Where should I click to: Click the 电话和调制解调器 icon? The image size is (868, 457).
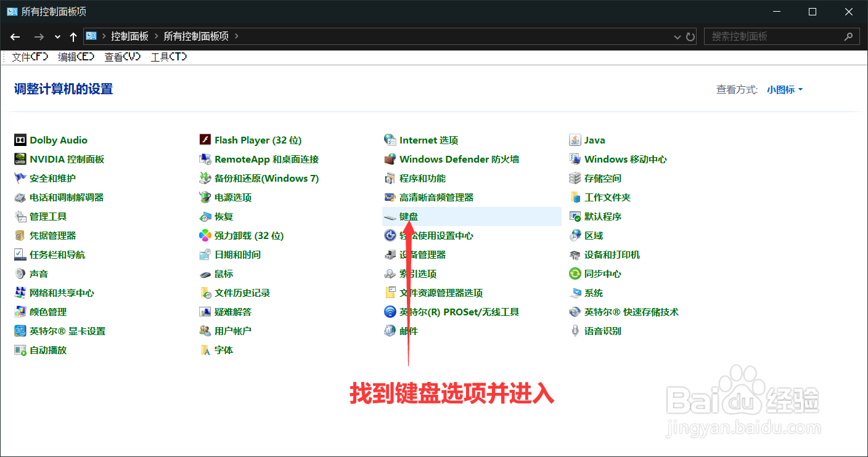[x=20, y=197]
